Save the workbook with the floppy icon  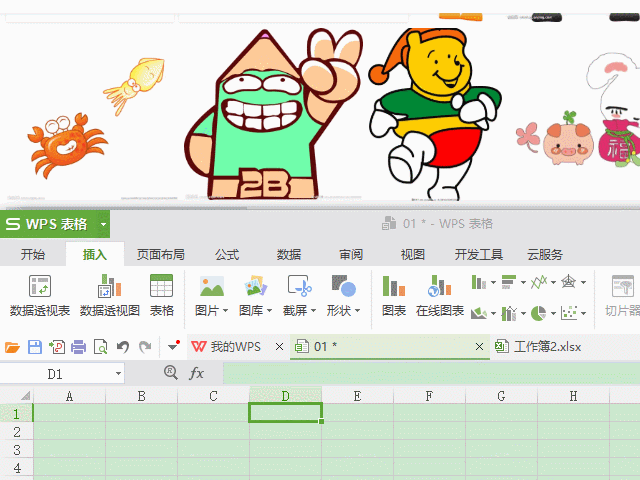tap(35, 347)
